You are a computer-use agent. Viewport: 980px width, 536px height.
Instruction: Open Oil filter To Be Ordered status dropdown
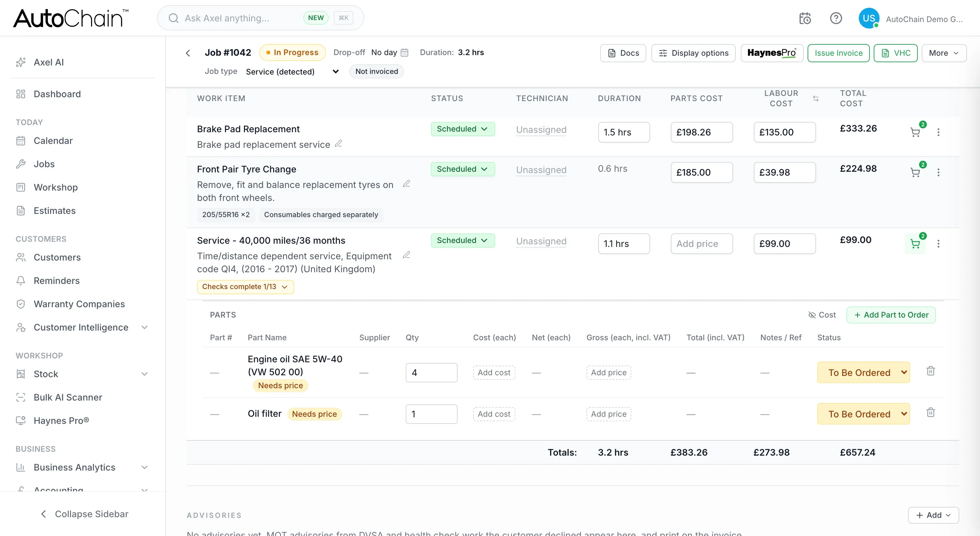point(863,414)
